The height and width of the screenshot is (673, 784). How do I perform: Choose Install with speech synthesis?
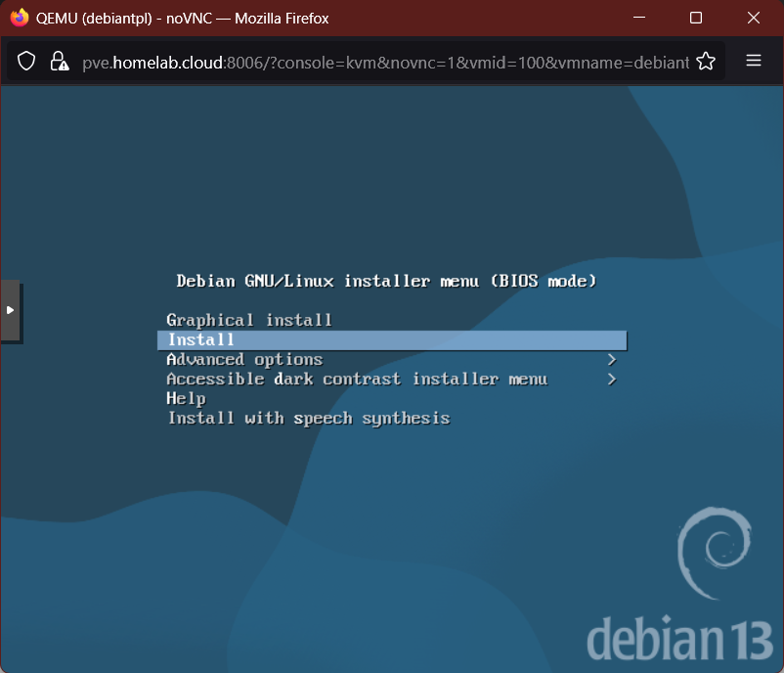[308, 418]
